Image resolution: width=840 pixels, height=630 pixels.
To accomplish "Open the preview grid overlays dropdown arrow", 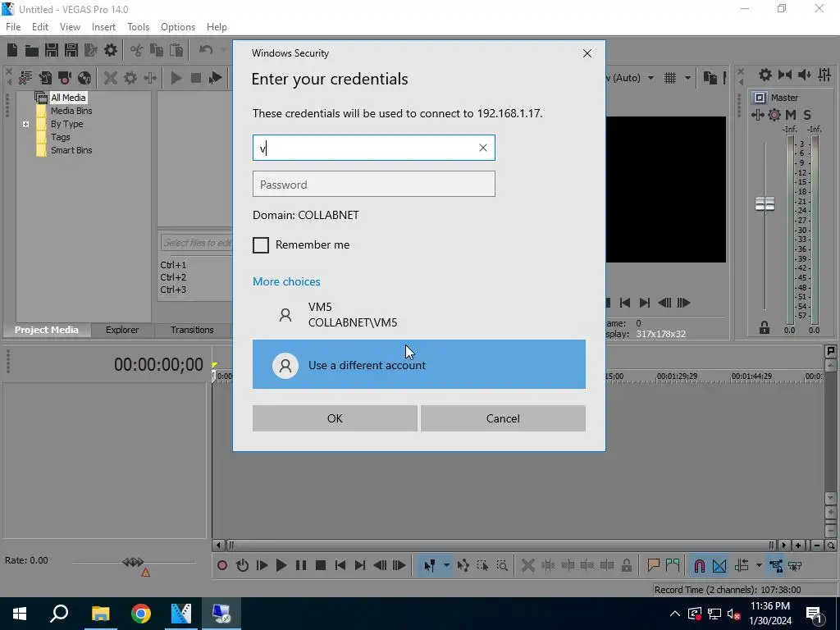I will click(x=687, y=78).
